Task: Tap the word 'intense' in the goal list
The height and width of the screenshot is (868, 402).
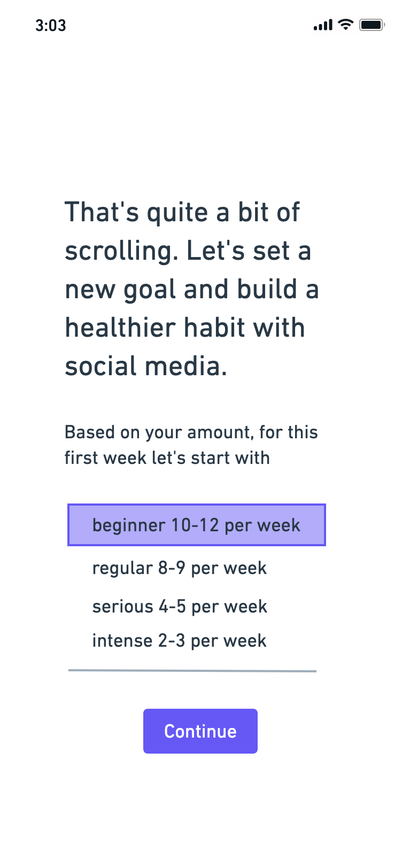Action: click(x=122, y=640)
